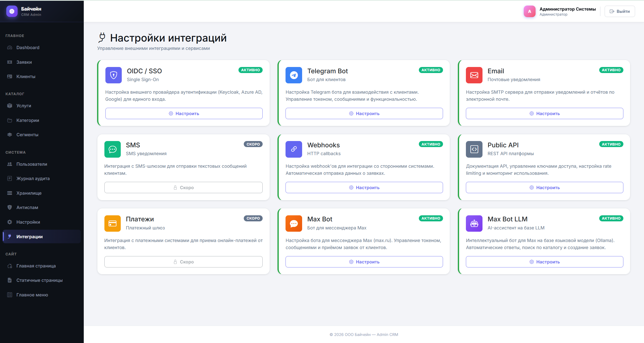This screenshot has width=644, height=343.
Task: Click the Байчейн logo icon in sidebar
Action: [x=12, y=11]
